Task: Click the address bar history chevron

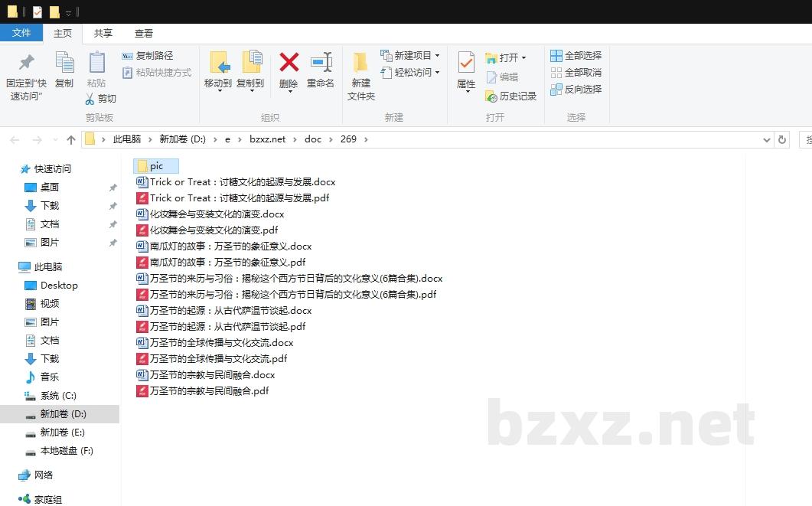Action: click(767, 139)
